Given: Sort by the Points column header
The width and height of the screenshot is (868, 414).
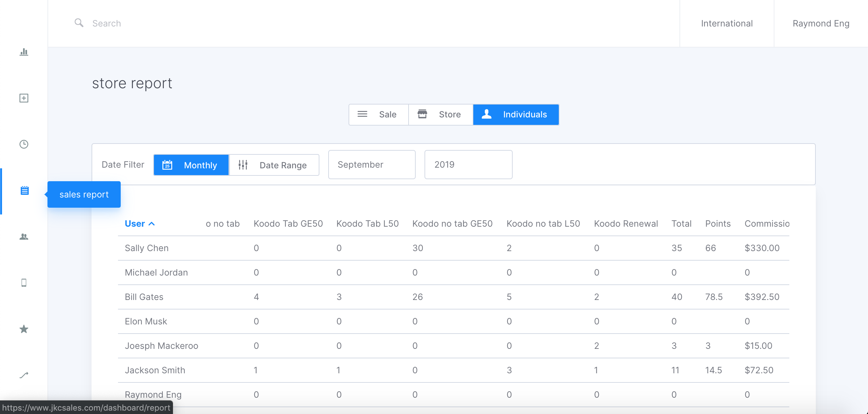Looking at the screenshot, I should (718, 224).
